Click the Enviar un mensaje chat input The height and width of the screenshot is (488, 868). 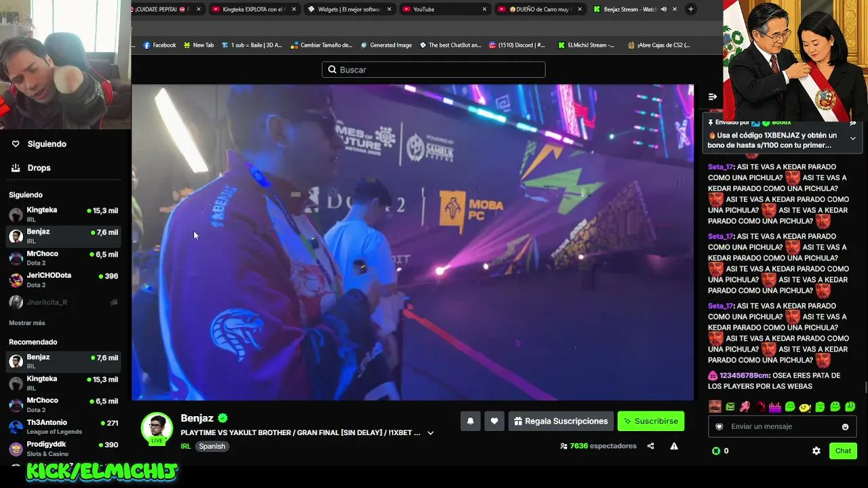783,426
